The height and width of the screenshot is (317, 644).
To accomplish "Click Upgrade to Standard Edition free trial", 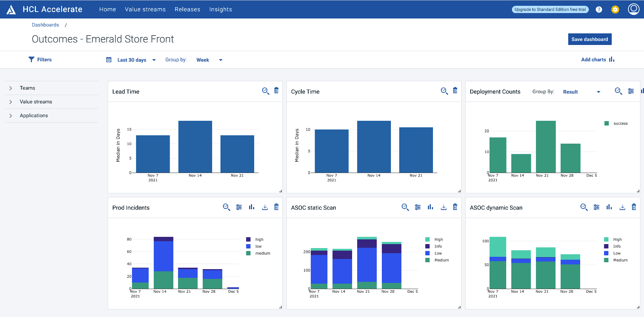I will coord(550,9).
